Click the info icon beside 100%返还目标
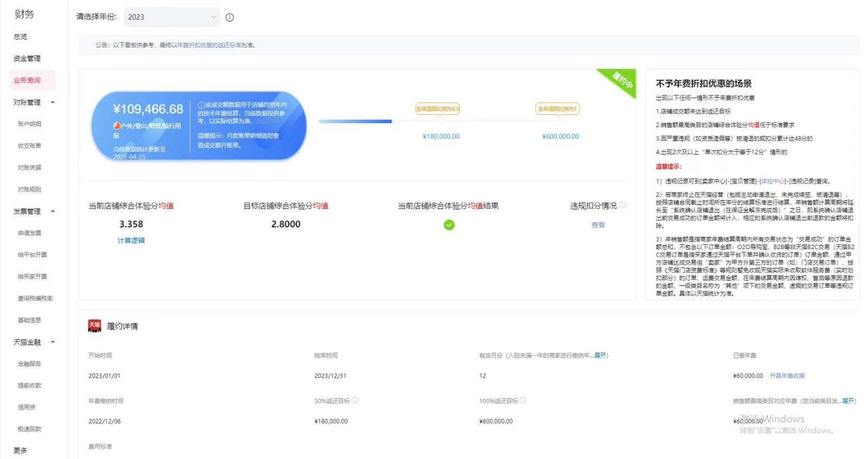Image resolution: width=868 pixels, height=459 pixels. click(x=523, y=400)
